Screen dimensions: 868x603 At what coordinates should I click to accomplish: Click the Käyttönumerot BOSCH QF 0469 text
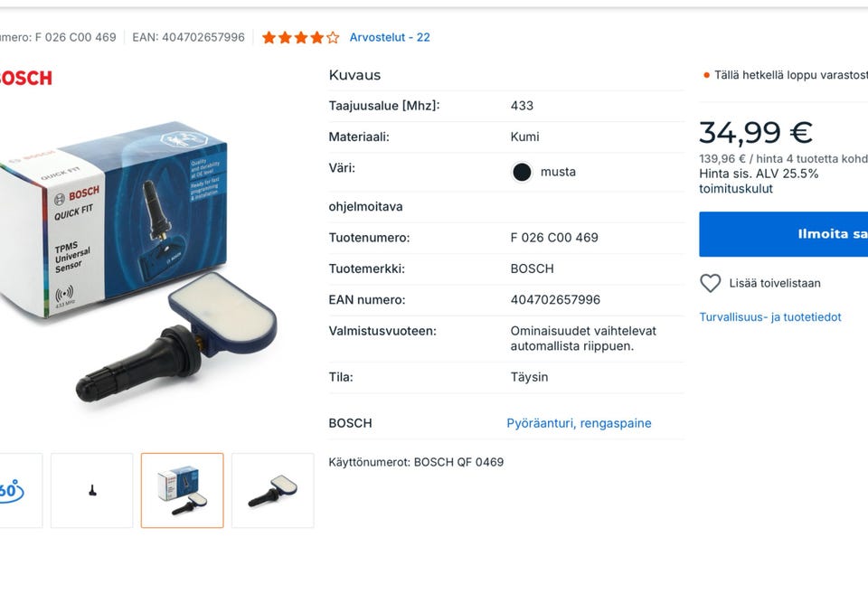416,462
